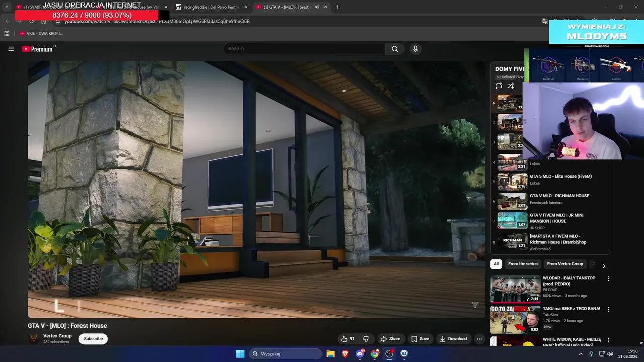Open Brave browser from the taskbar
The image size is (644, 362).
345,354
